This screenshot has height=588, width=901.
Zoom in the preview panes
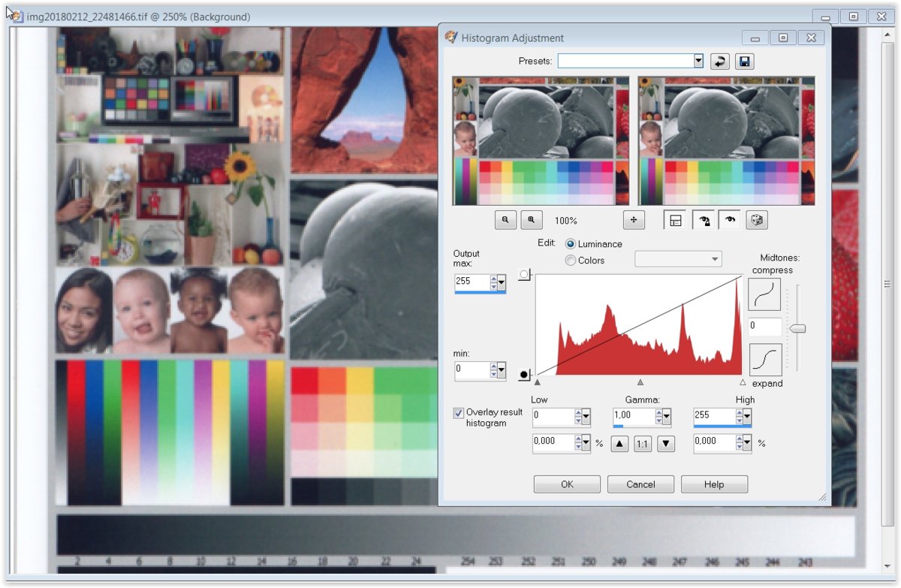[x=532, y=220]
